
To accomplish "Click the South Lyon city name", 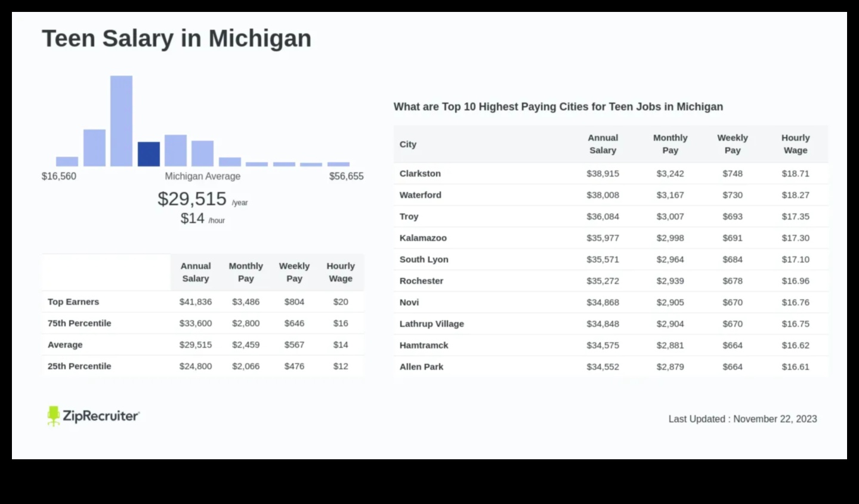I will pos(424,259).
